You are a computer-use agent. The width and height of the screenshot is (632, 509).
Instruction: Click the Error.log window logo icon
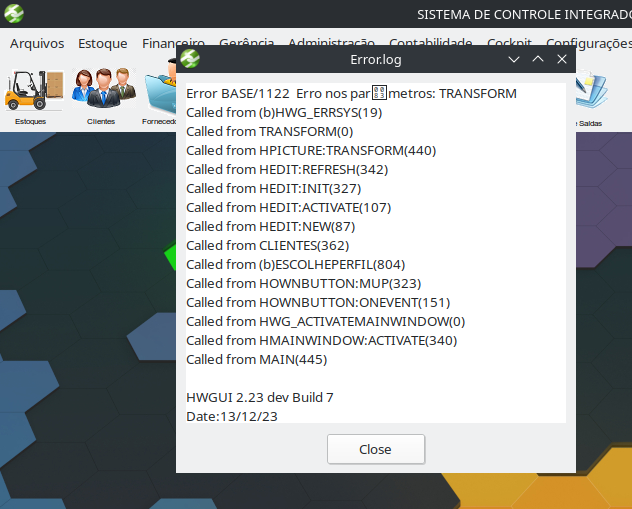pyautogui.click(x=190, y=59)
